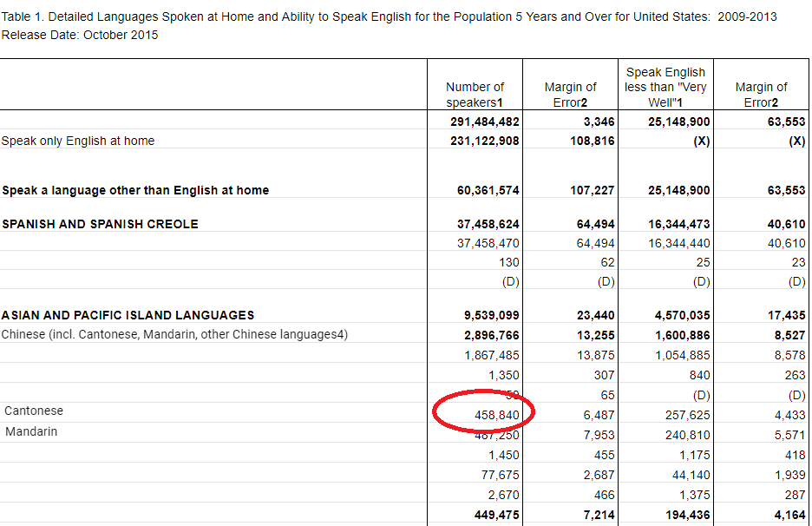Select the Cantonese margin cell 6,487
Screen dimensions: 812x526
click(599, 415)
